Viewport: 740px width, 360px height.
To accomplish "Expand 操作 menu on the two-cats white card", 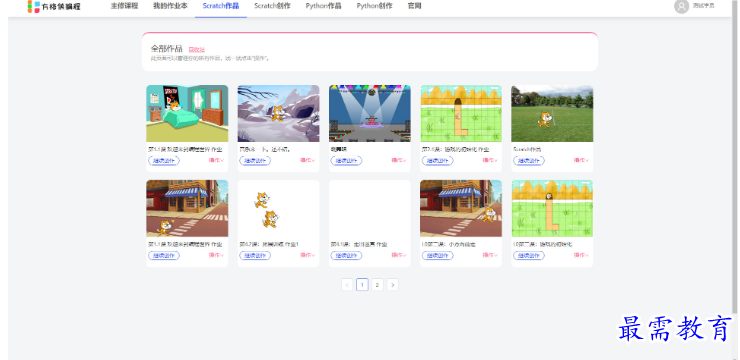I will click(307, 255).
